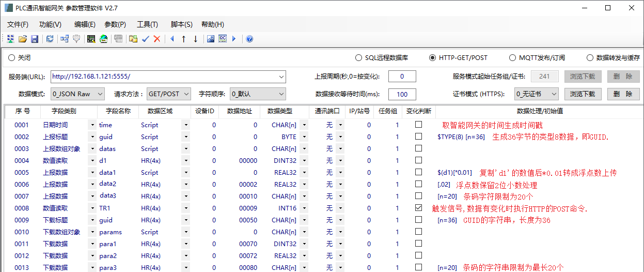Screen dimensions: 644x272
Task: Click the save floppy disk icon
Action: pos(35,39)
